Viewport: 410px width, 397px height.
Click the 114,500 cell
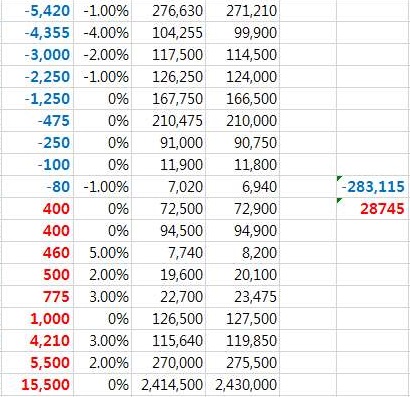242,55
